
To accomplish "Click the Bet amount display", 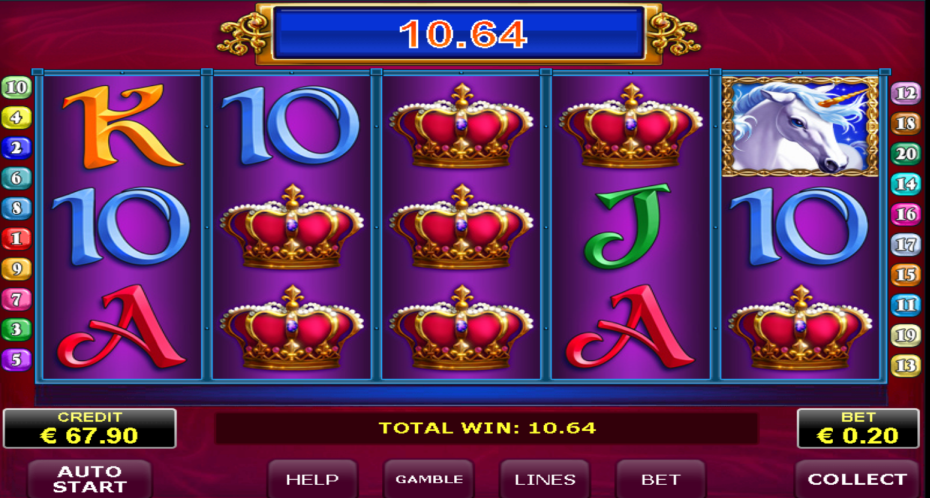I will pyautogui.click(x=858, y=428).
